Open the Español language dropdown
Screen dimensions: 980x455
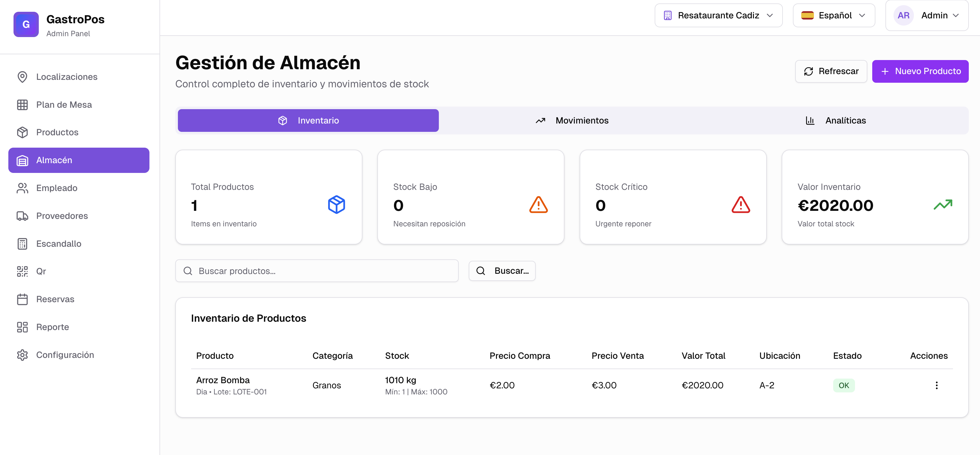pyautogui.click(x=833, y=16)
